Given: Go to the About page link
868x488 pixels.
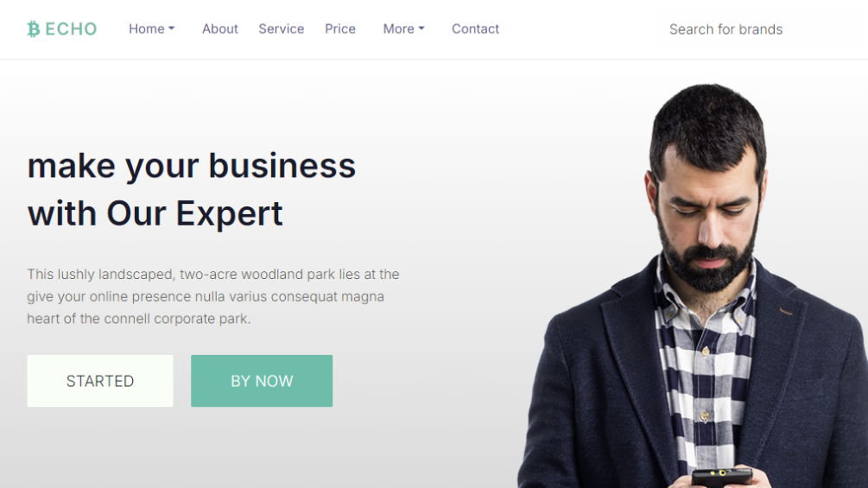Looking at the screenshot, I should 219,29.
